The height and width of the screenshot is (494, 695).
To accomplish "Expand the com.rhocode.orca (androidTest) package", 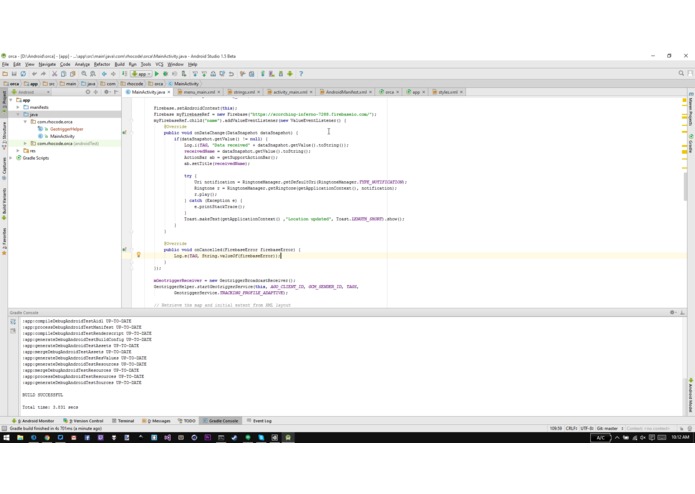I will [x=25, y=144].
